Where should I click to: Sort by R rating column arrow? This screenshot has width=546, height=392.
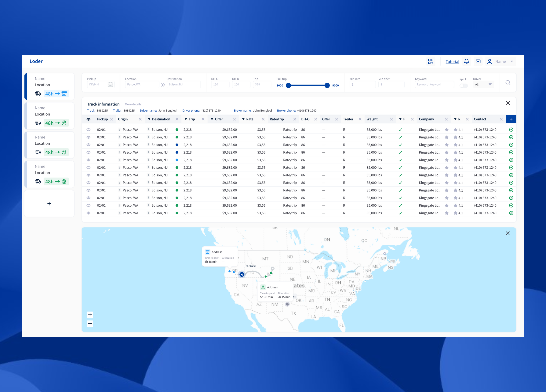pyautogui.click(x=455, y=119)
